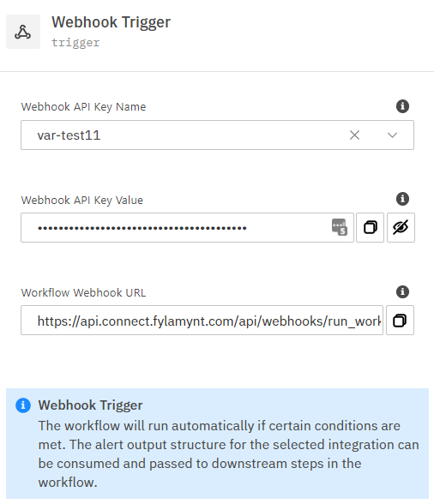Open the var-test11 combo box
The height and width of the screenshot is (504, 434).
point(217,135)
